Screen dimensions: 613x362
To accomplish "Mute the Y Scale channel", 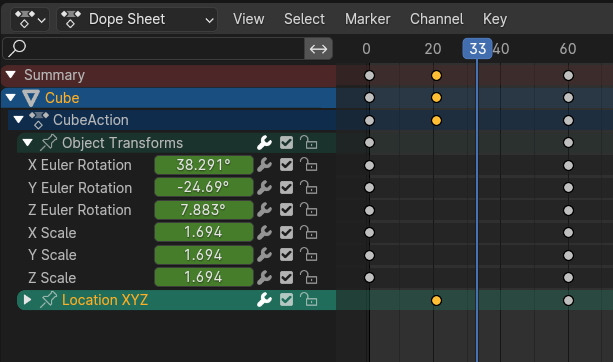I will point(287,255).
